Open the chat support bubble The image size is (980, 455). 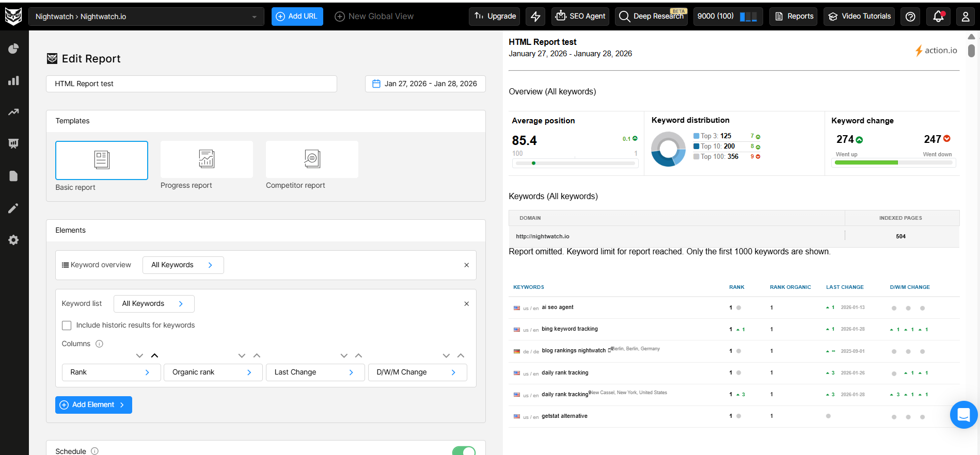(963, 415)
